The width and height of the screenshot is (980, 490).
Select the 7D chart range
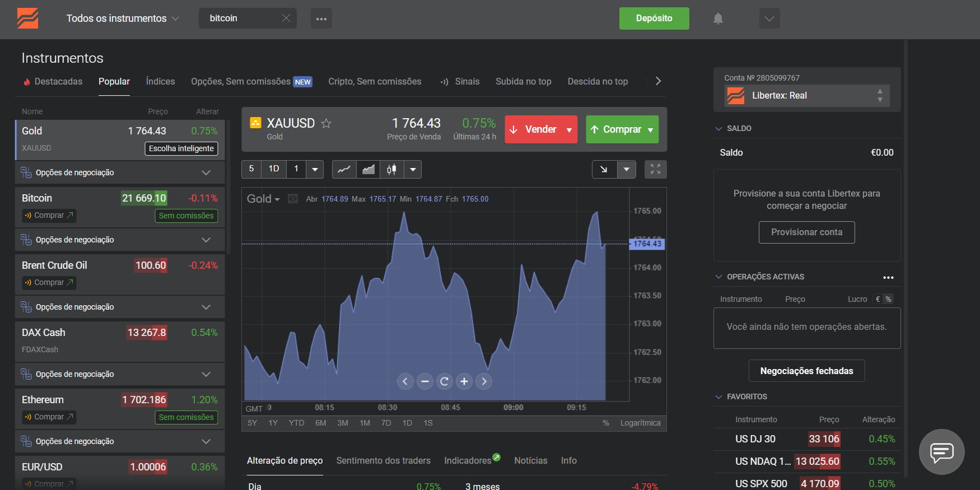pos(386,423)
